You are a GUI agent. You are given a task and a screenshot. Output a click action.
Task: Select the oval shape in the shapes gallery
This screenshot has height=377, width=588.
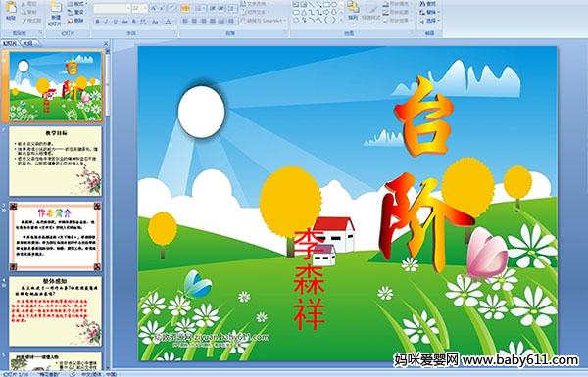coord(333,4)
